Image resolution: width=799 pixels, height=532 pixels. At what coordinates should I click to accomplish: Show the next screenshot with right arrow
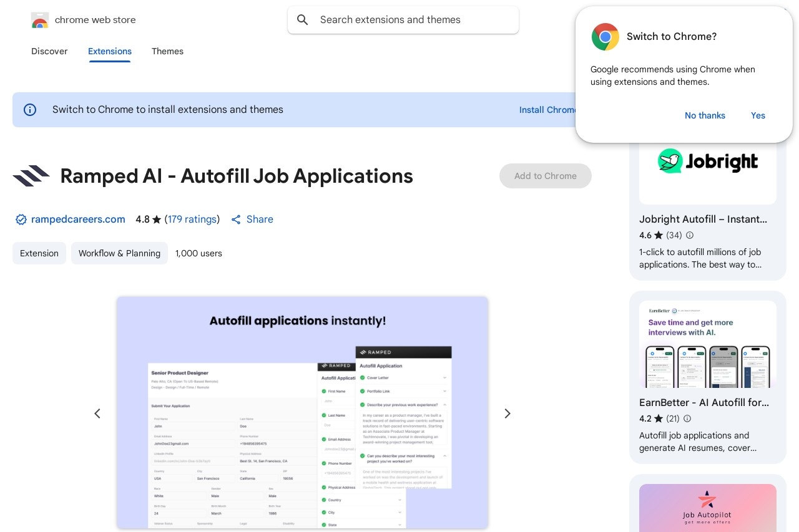[507, 414]
